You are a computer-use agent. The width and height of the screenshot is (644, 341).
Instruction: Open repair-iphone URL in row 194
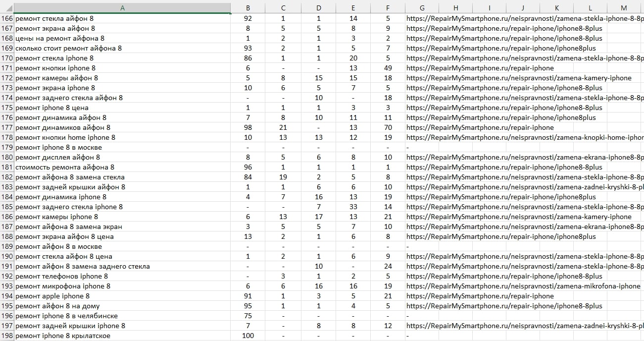(x=480, y=296)
